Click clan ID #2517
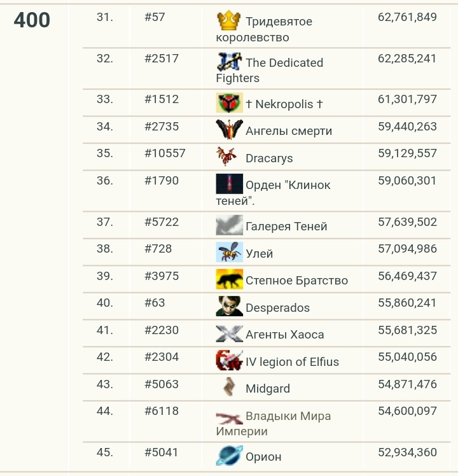Image resolution: width=458 pixels, height=476 pixels. (x=162, y=59)
